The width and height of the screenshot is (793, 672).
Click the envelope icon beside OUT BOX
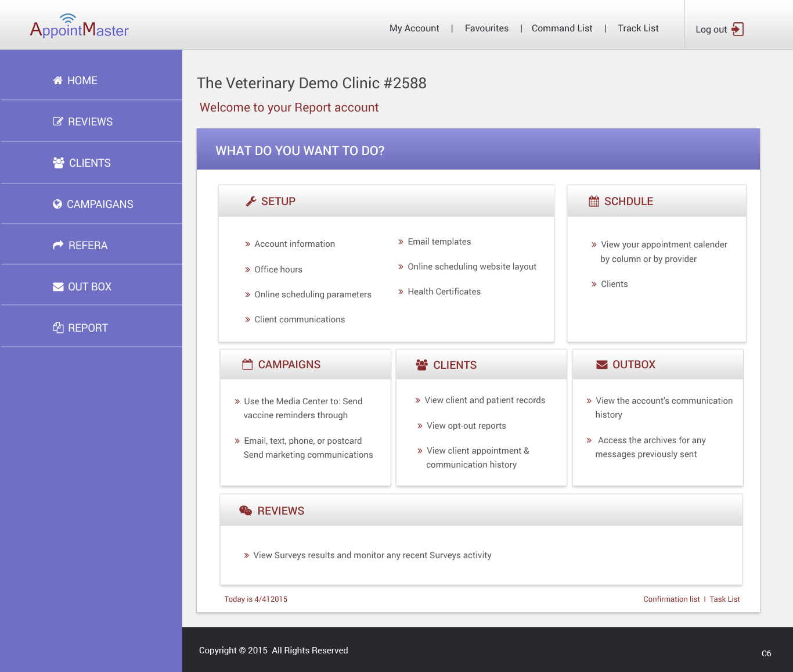coord(58,286)
